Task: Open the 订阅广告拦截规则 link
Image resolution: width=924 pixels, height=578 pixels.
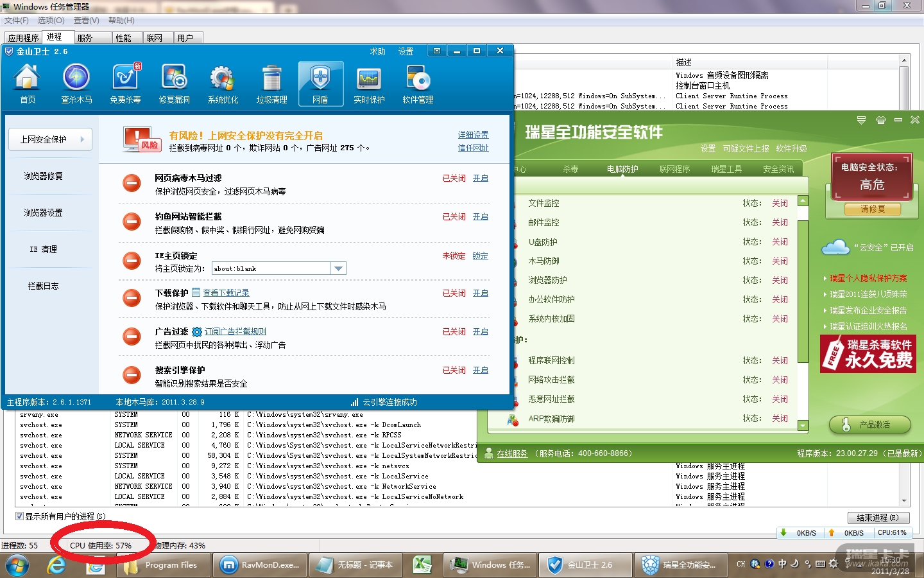Action: 235,332
